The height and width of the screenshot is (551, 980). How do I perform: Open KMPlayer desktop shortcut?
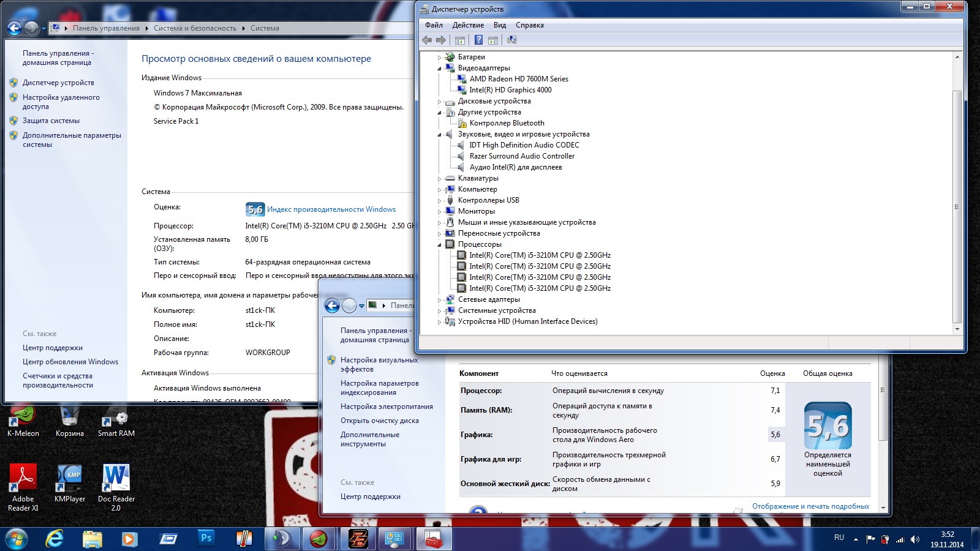(70, 484)
